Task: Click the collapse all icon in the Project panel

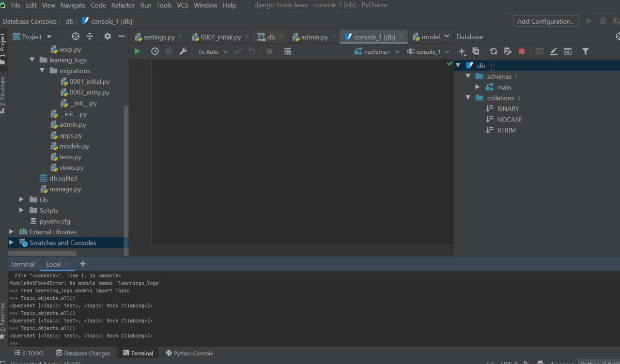Action: click(90, 36)
